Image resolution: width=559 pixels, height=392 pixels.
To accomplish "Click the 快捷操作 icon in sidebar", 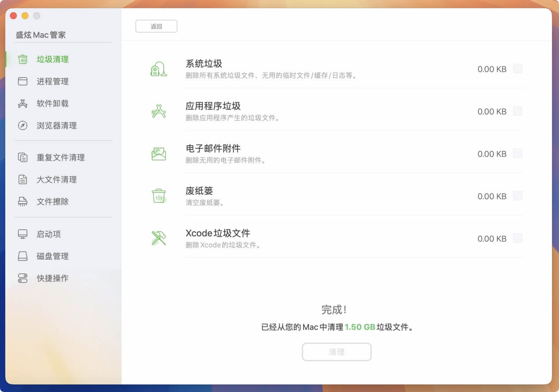I will coord(22,278).
